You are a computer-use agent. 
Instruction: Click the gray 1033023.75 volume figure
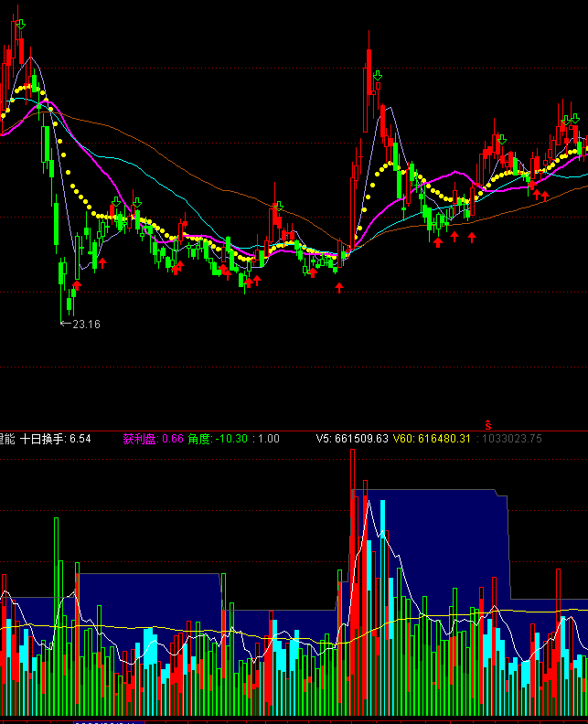[511, 439]
